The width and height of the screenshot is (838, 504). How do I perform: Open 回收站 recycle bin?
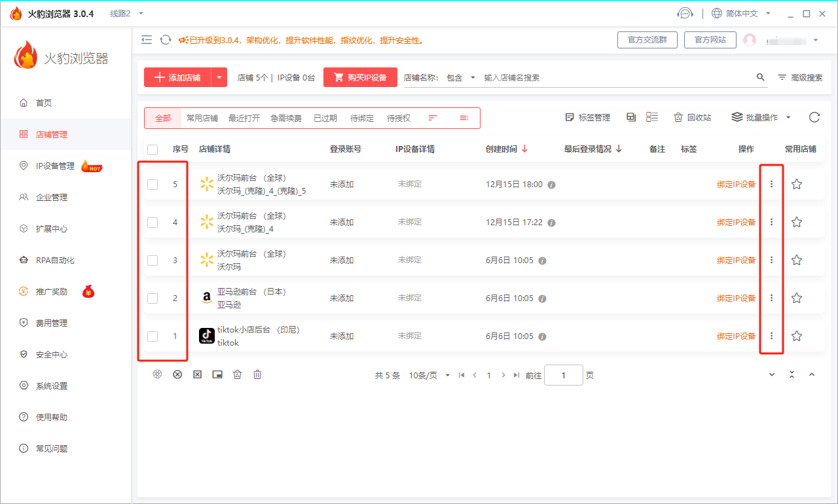point(692,118)
